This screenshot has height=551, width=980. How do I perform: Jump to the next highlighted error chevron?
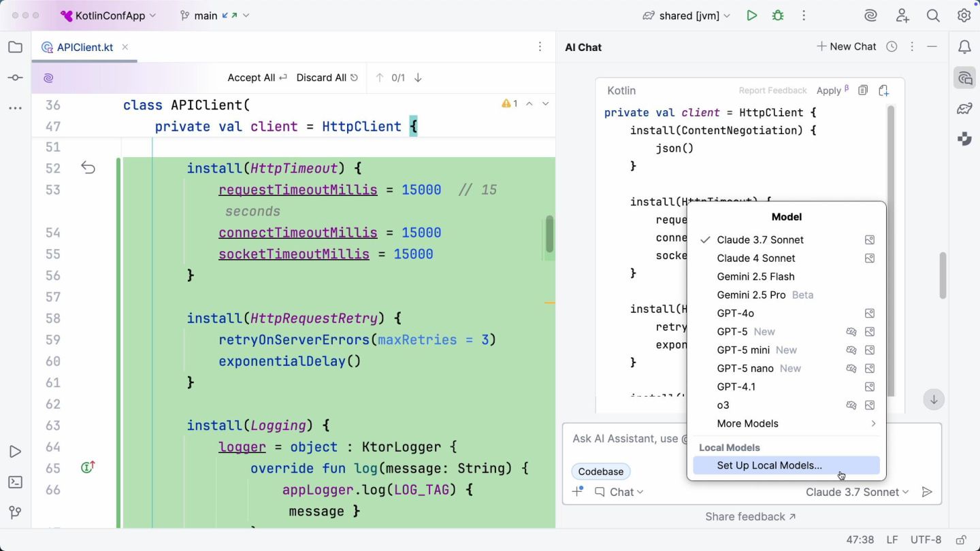pyautogui.click(x=545, y=103)
